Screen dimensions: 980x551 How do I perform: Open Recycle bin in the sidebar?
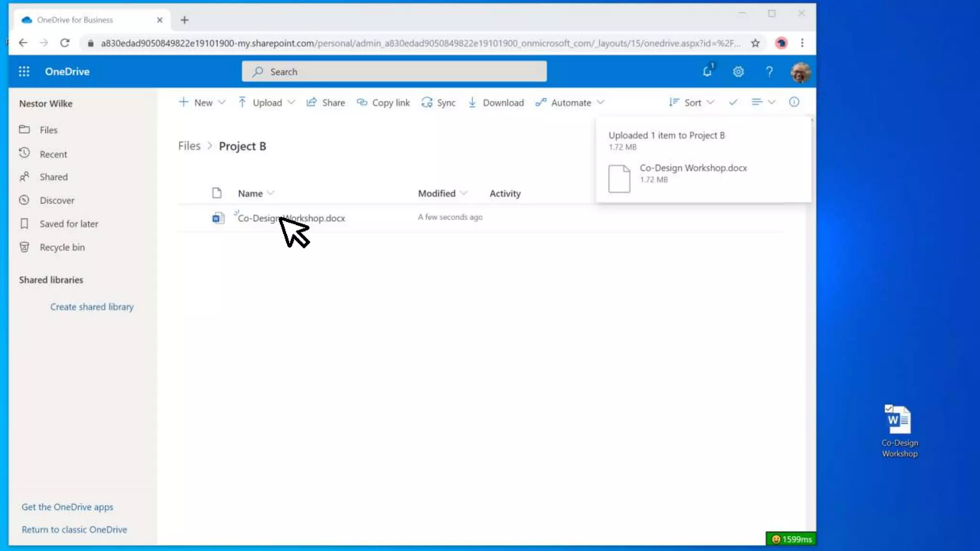(62, 247)
